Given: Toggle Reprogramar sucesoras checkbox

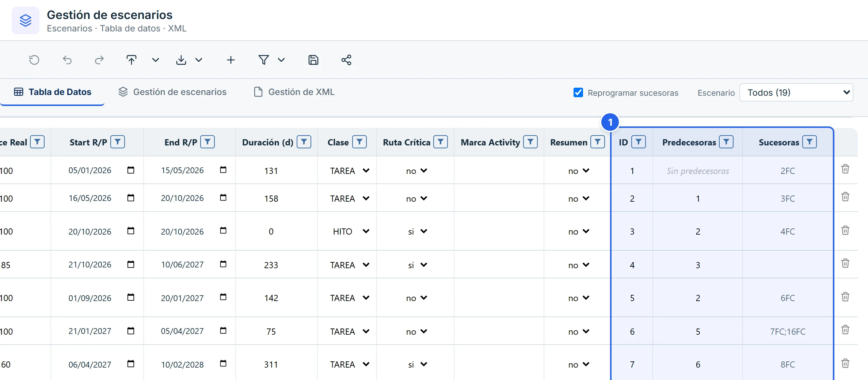Looking at the screenshot, I should [578, 92].
